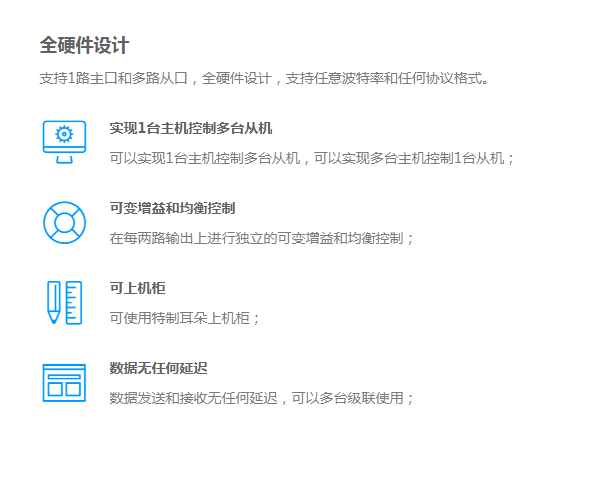613x488 pixels.
Task: Click the ruler part of the cabinet icon
Action: 74,302
